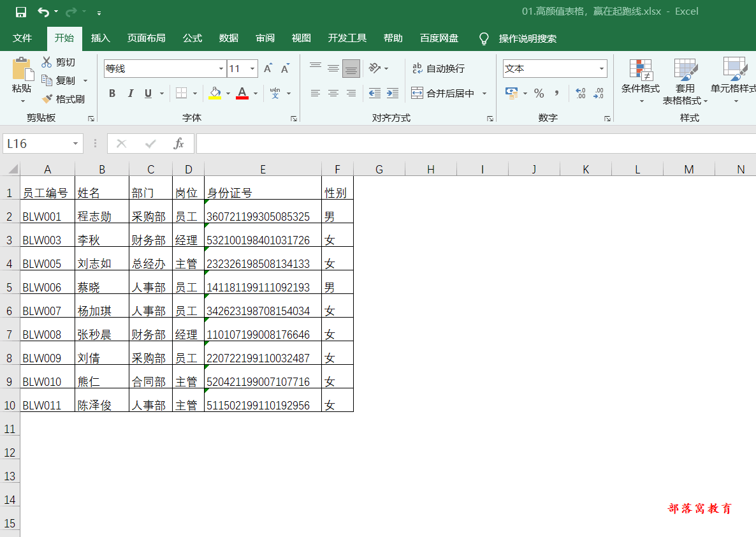756x537 pixels.
Task: Open the 开发工具 tab
Action: pyautogui.click(x=347, y=38)
